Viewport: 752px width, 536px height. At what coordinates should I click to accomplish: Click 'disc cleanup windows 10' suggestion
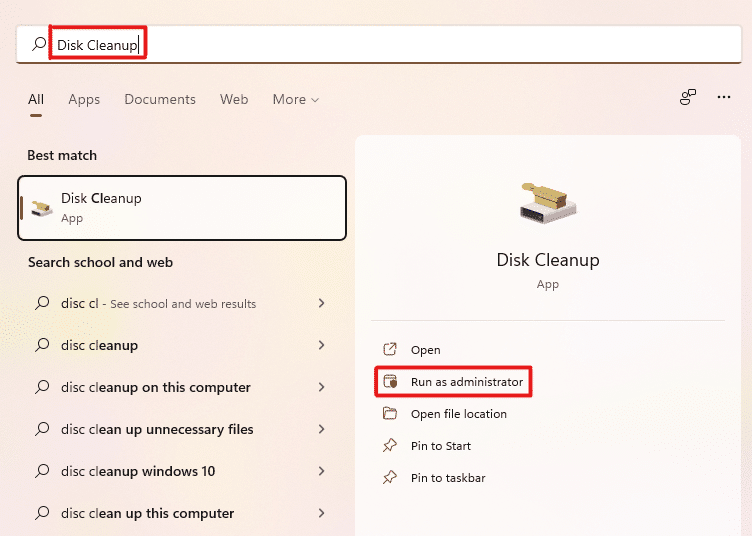click(182, 471)
